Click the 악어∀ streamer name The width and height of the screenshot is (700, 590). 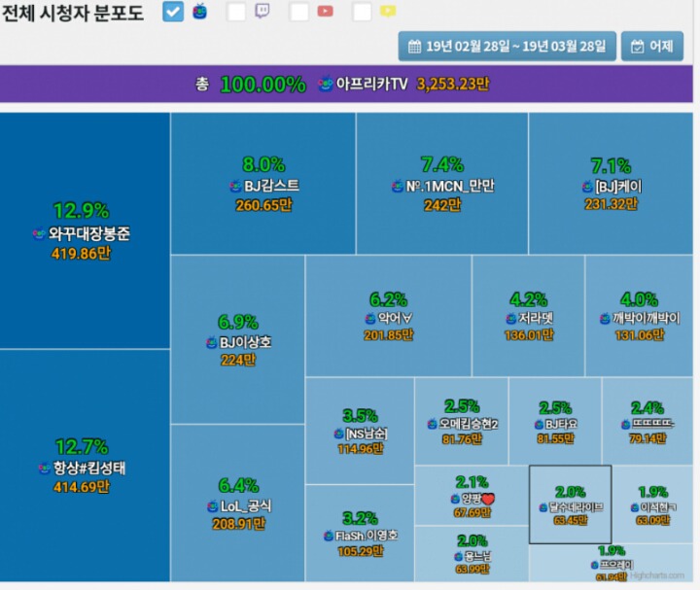pos(395,318)
